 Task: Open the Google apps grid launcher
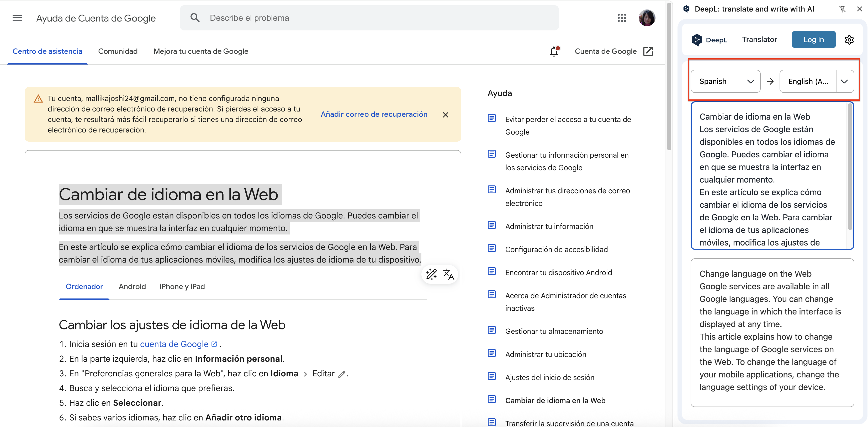pyautogui.click(x=622, y=18)
